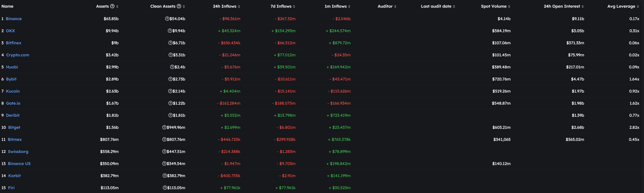Click Crypto.com 7d inflow + $77.012m
The height and width of the screenshot is (193, 644).
coord(285,55)
